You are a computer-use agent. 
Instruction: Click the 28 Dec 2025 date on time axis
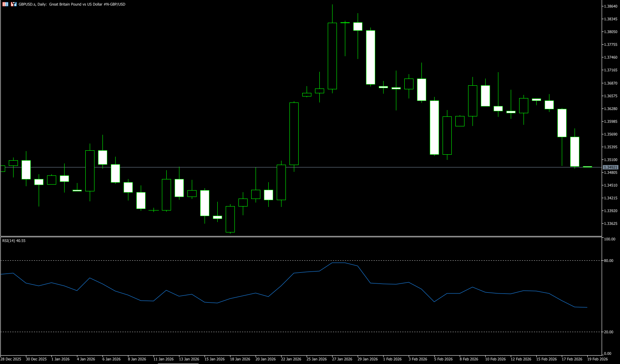tap(11, 359)
